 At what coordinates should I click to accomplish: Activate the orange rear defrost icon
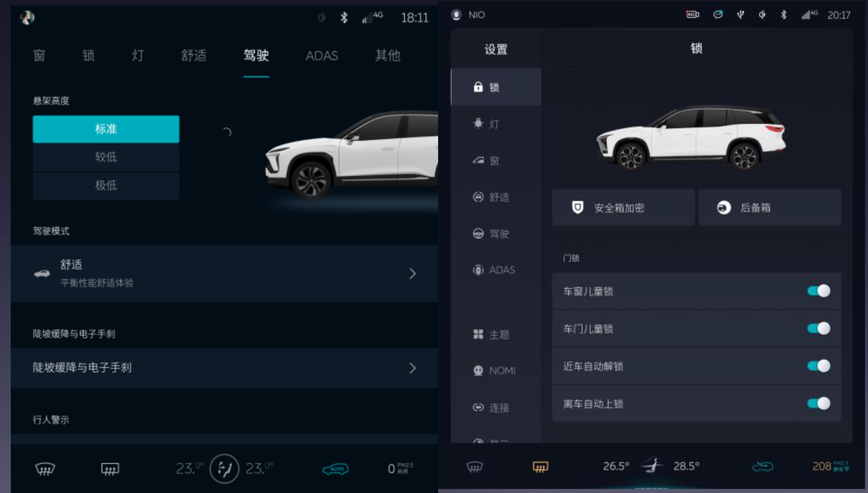pyautogui.click(x=540, y=467)
